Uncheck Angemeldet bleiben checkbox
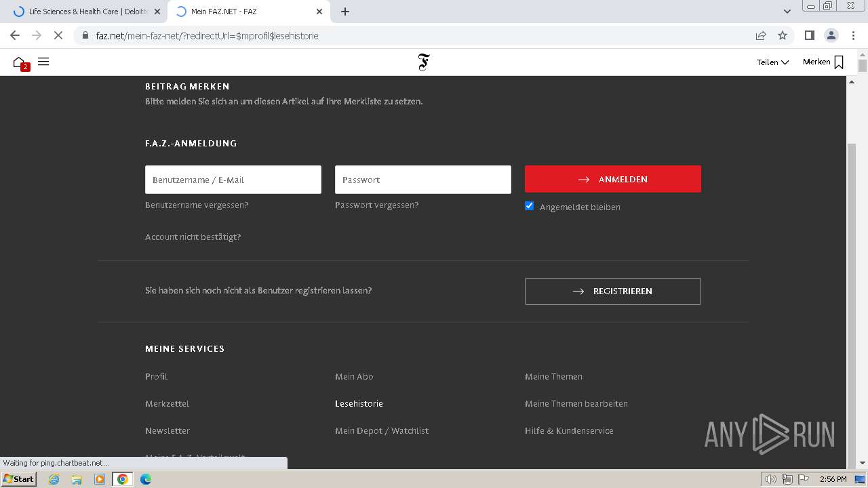 click(530, 206)
